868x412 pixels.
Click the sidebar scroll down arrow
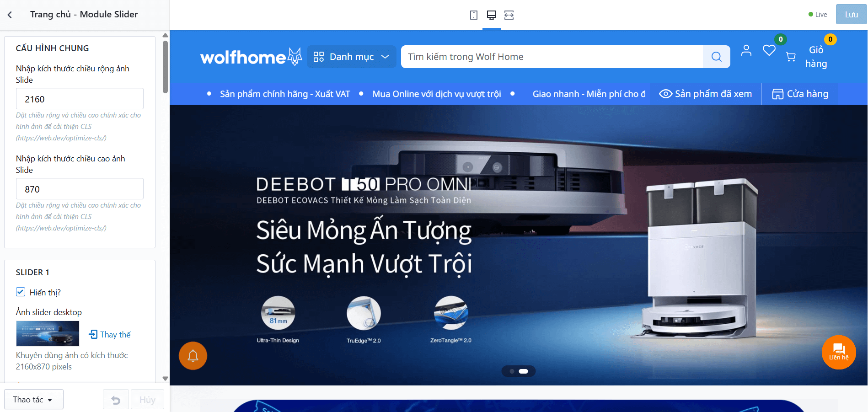tap(166, 379)
